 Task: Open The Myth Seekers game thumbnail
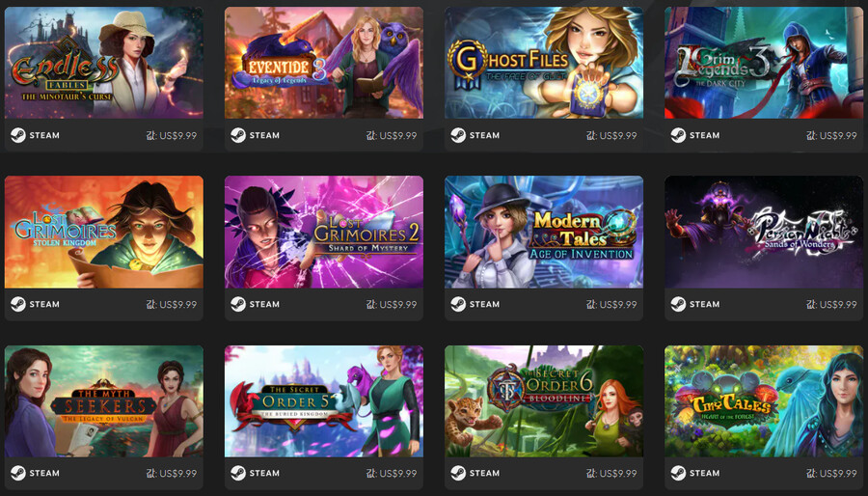(x=104, y=401)
